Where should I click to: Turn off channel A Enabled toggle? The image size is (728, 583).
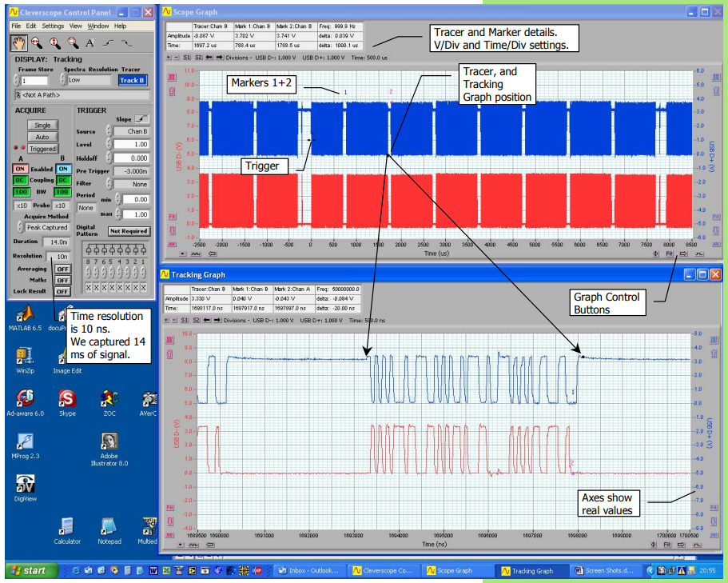22,169
